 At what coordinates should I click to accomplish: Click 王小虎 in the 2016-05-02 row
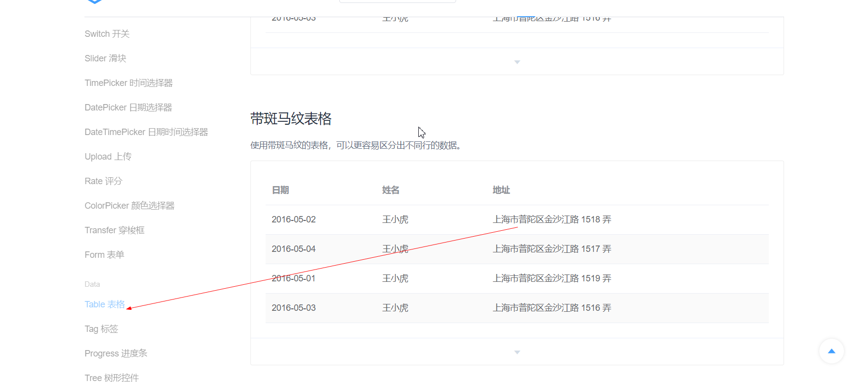click(395, 219)
